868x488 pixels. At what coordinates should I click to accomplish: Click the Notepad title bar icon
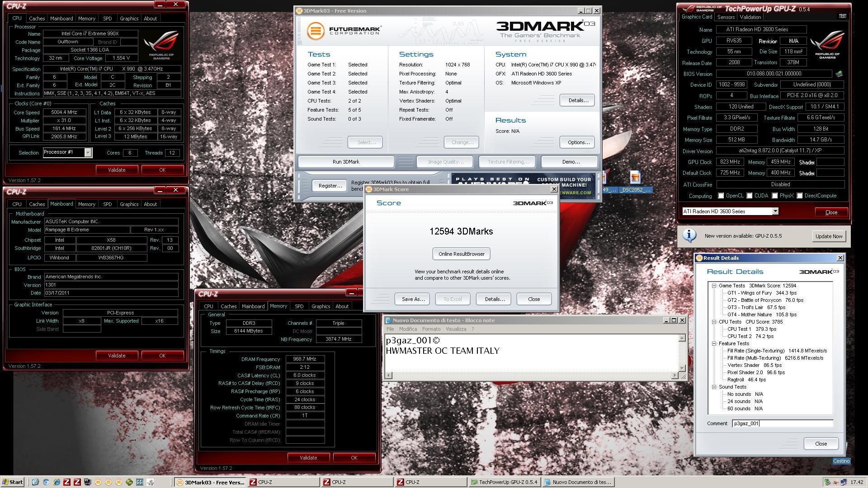388,320
